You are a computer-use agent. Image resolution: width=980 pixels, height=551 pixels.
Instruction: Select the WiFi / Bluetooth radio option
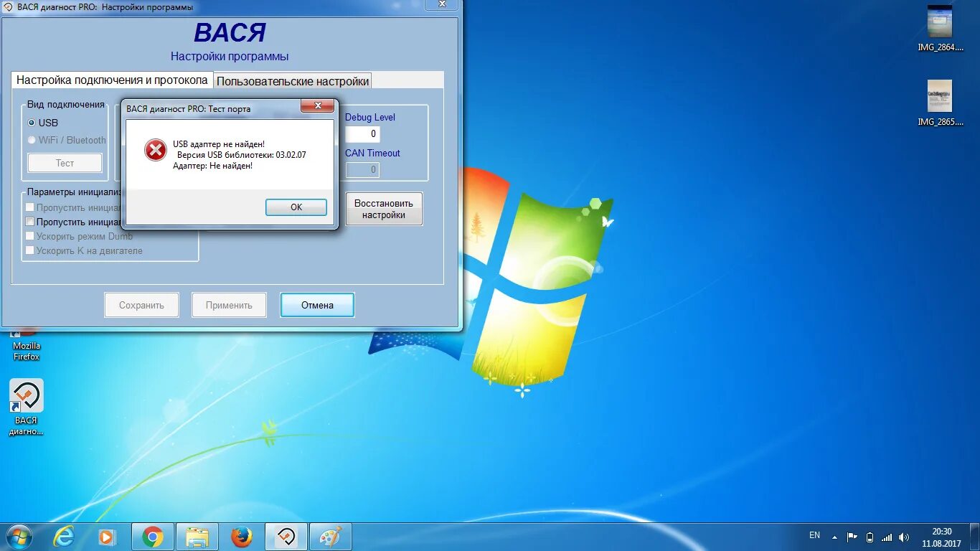pos(32,140)
